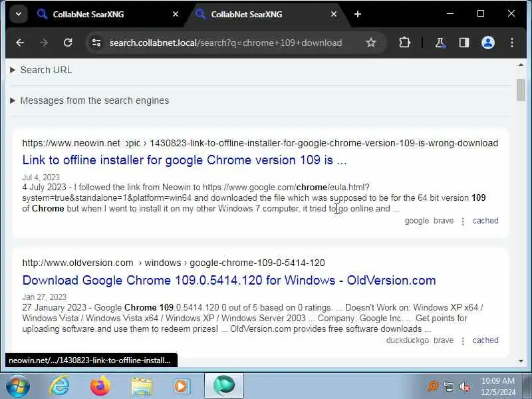The image size is (532, 399).
Task: Click brave engine label on OldVersion result
Action: [x=443, y=340]
